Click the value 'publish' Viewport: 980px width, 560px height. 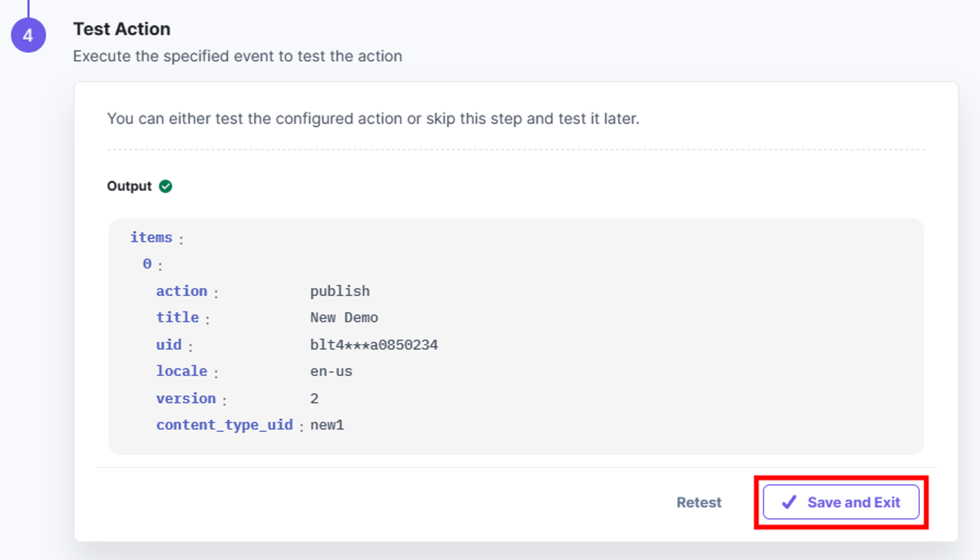[340, 291]
